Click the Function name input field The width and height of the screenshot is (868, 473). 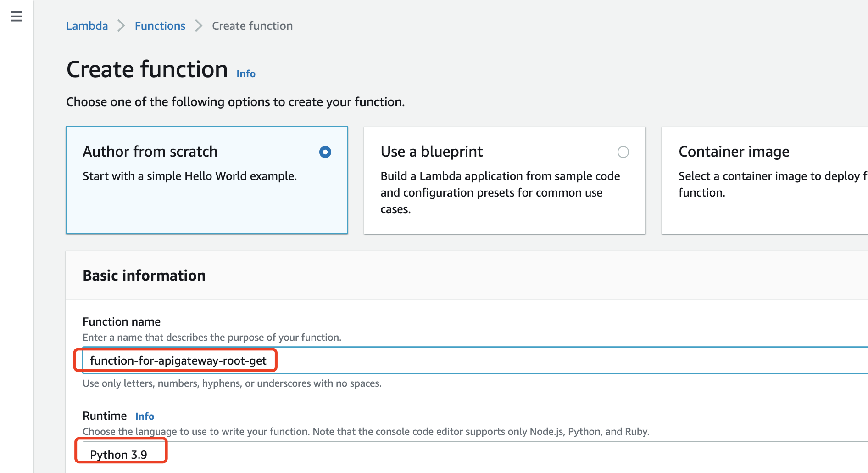coord(475,360)
